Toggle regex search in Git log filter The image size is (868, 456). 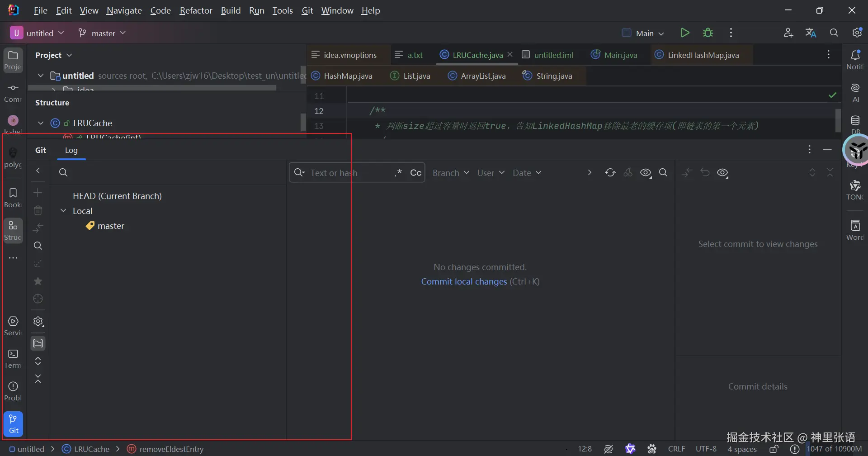tap(398, 172)
